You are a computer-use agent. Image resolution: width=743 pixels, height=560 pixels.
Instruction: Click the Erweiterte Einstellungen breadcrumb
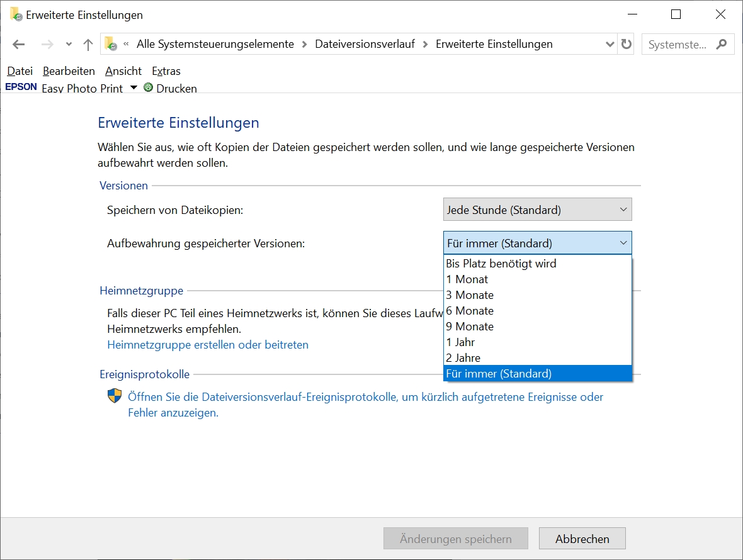pyautogui.click(x=494, y=44)
